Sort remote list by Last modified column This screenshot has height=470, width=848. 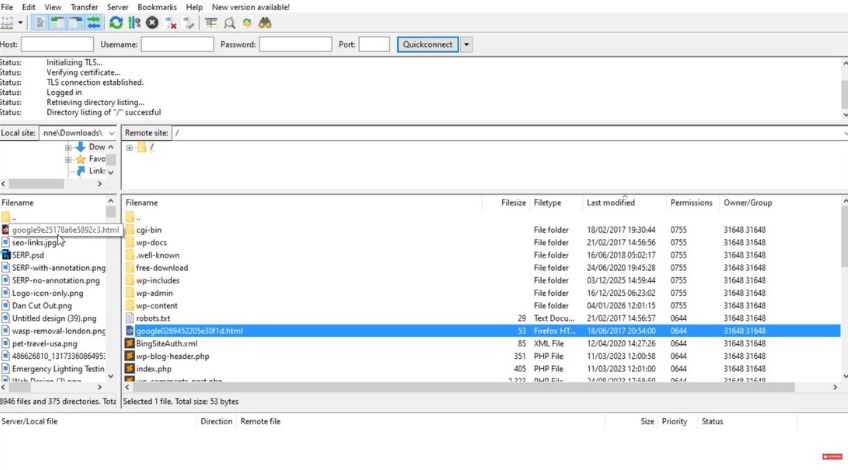(x=611, y=203)
